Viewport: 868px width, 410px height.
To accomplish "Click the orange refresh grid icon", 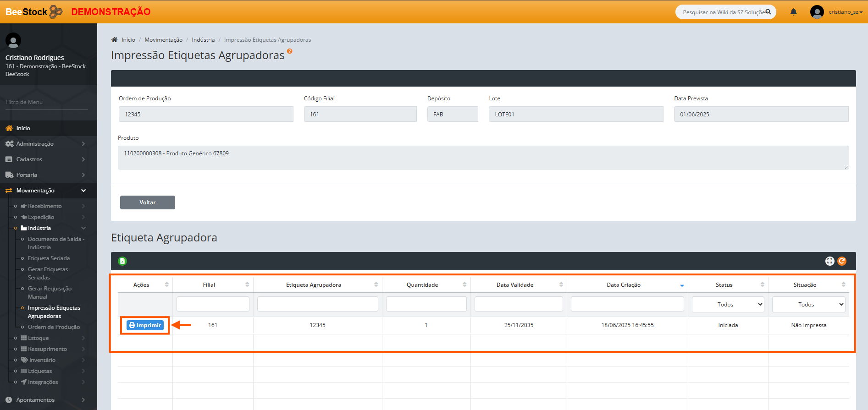I will pyautogui.click(x=842, y=261).
